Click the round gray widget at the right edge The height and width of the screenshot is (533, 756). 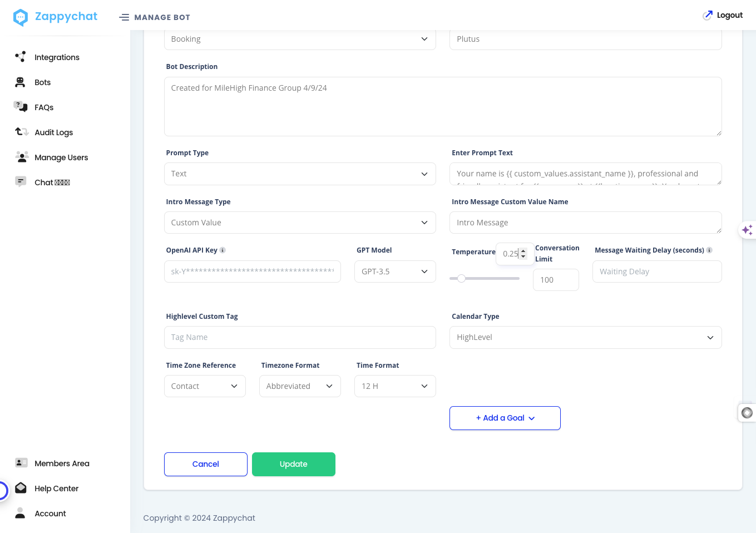click(747, 413)
